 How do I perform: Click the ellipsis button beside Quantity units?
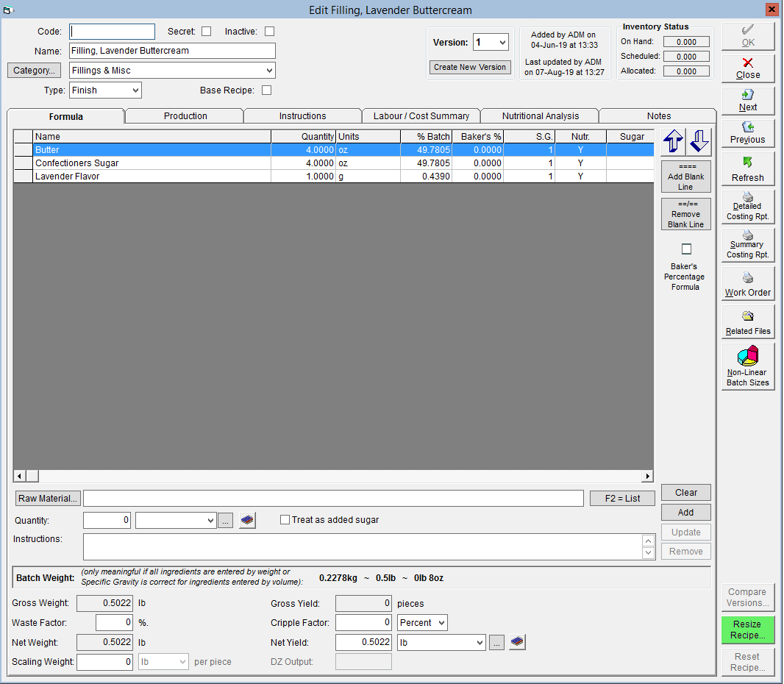(x=226, y=521)
